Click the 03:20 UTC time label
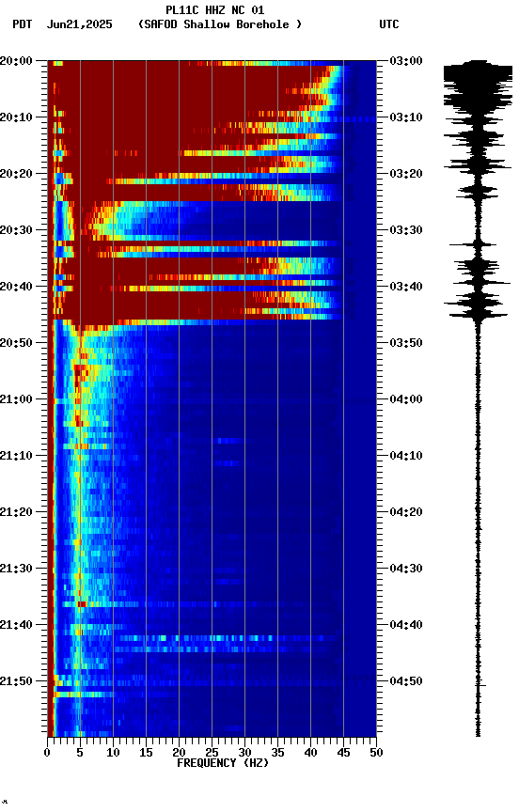 pyautogui.click(x=406, y=174)
